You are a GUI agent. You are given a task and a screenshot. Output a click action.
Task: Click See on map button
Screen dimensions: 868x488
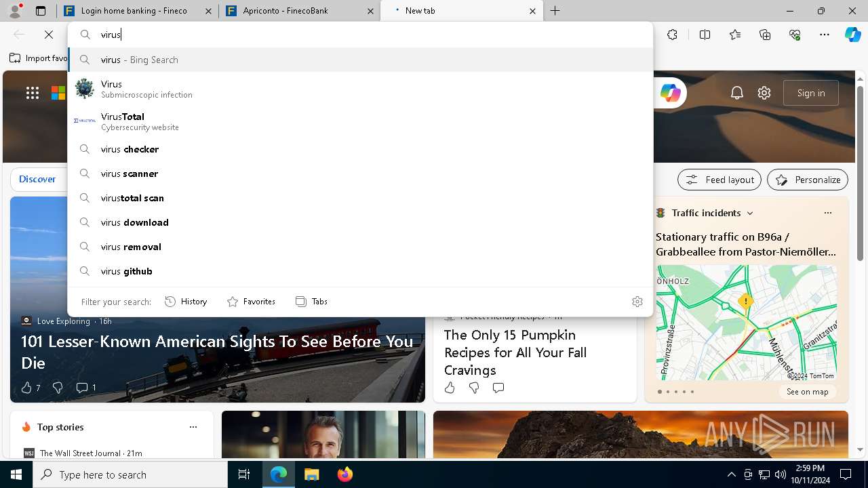point(807,392)
